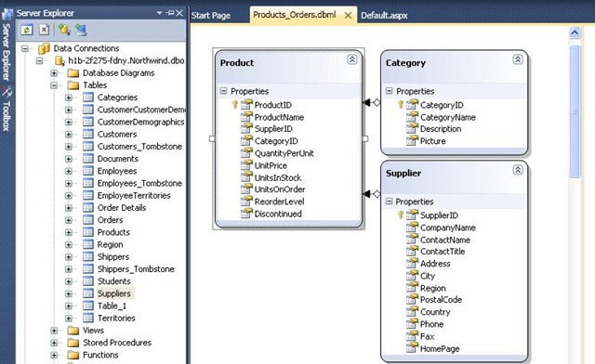
Task: Click the designer vertical scrollbar up arrow
Action: pyautogui.click(x=575, y=32)
